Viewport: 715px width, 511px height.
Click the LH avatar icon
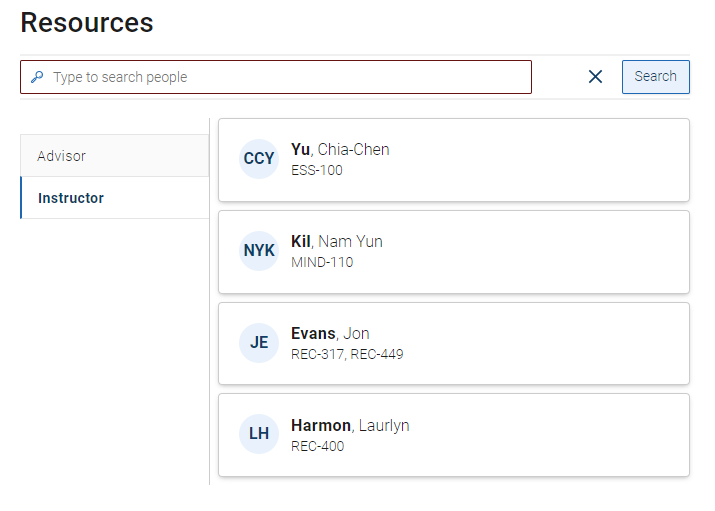pyautogui.click(x=259, y=434)
